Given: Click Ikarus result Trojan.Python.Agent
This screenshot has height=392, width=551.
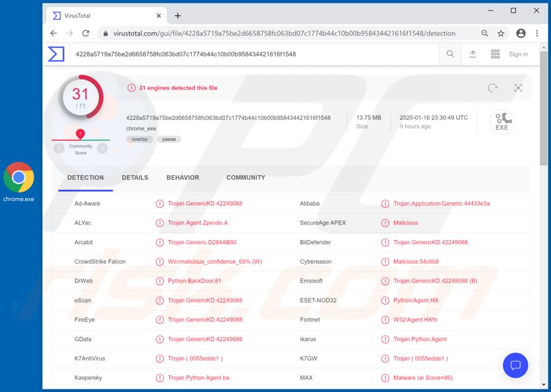Looking at the screenshot, I should (420, 339).
